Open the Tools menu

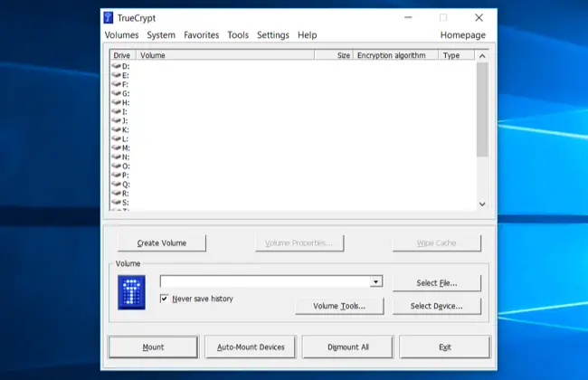238,35
